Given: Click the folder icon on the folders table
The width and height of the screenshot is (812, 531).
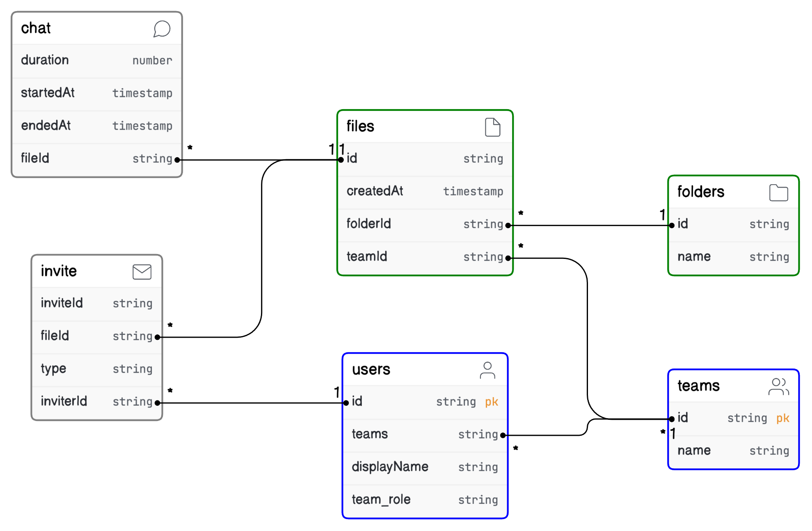Looking at the screenshot, I should (779, 192).
